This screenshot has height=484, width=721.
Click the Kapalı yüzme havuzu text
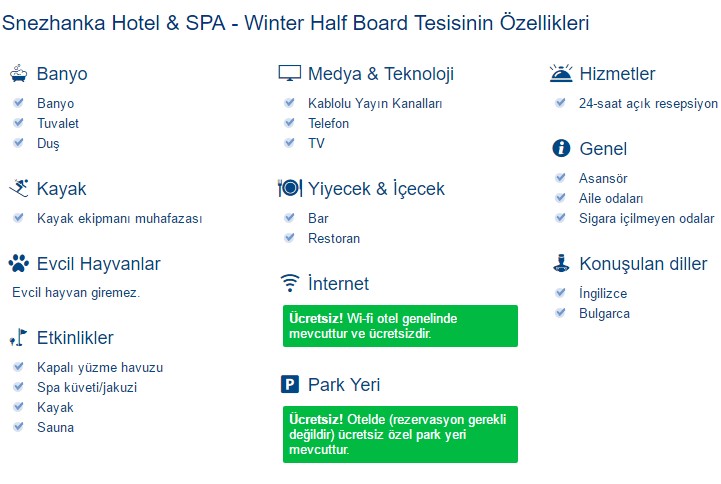99,367
